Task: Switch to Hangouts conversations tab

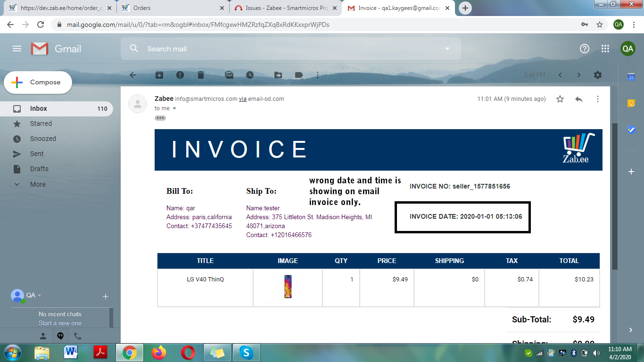Action: point(60,336)
